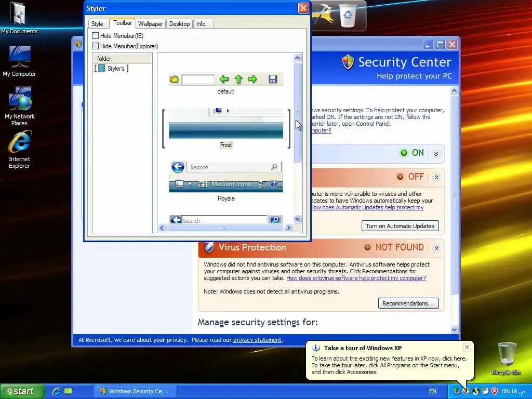Click scroll down arrow in Styler toolbar list
The height and width of the screenshot is (399, 532).
(x=298, y=219)
